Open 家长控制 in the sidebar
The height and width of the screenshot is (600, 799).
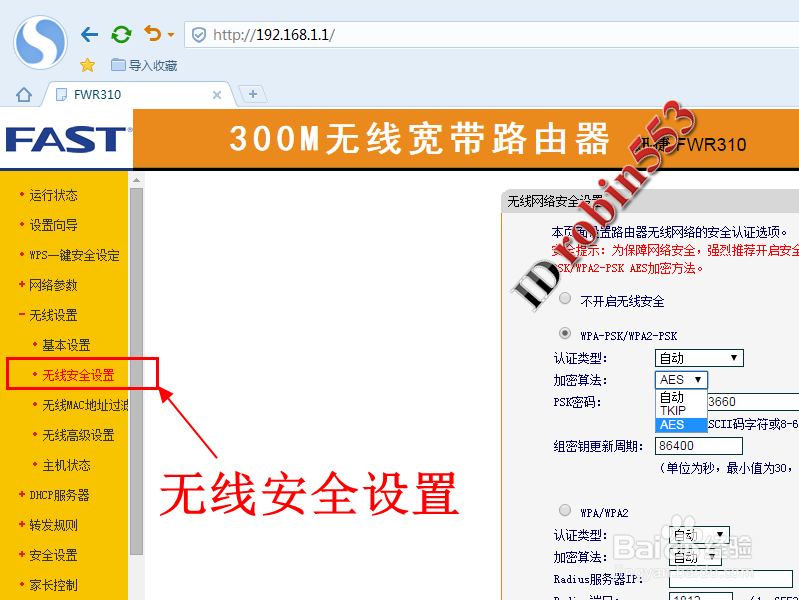pos(54,585)
